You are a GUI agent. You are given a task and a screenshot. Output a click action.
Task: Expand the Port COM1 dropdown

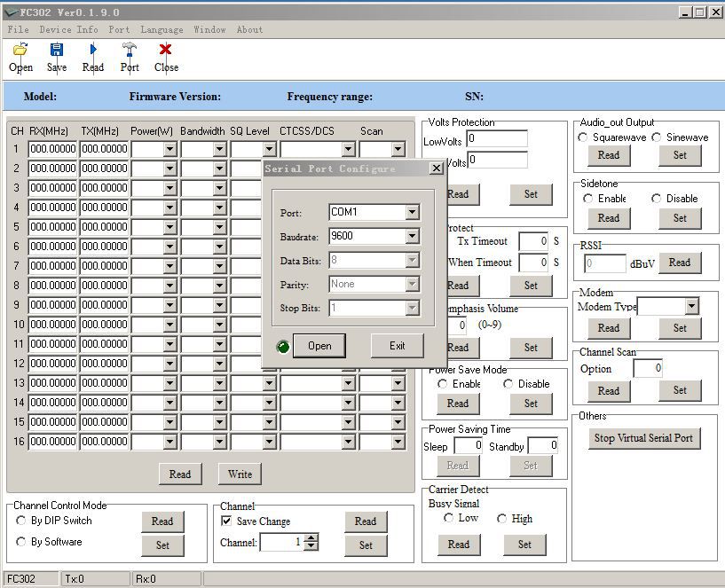412,212
